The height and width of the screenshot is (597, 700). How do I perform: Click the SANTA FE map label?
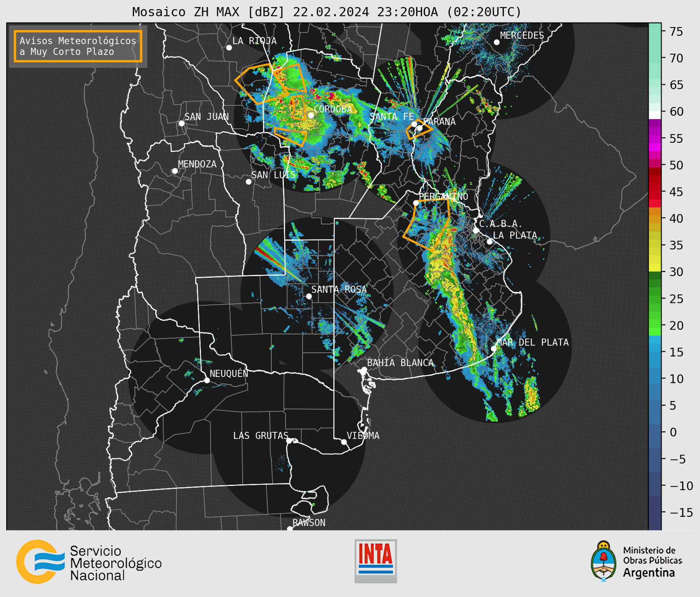tap(391, 117)
